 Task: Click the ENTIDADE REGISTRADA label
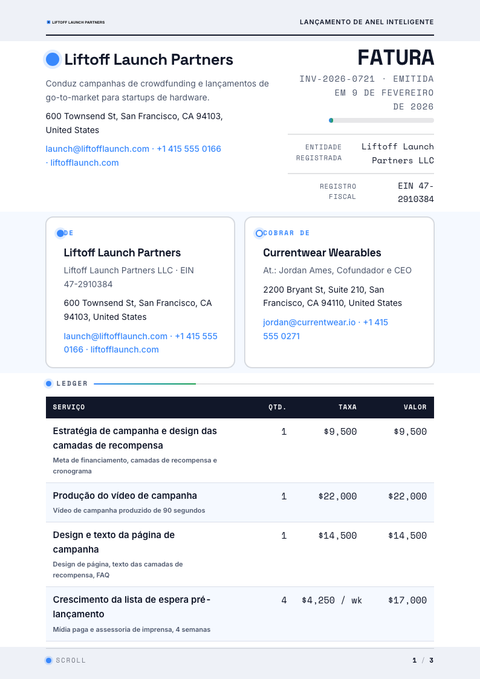[319, 152]
